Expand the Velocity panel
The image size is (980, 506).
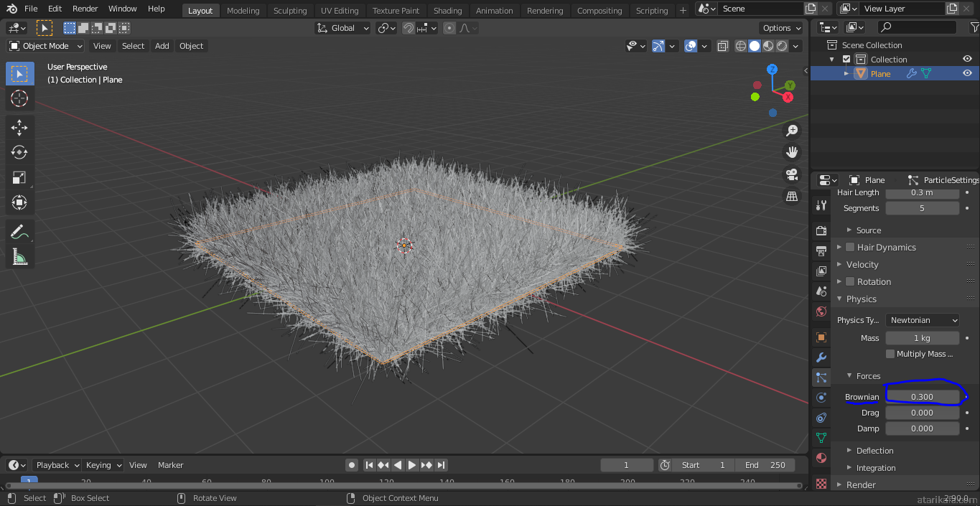click(x=862, y=264)
